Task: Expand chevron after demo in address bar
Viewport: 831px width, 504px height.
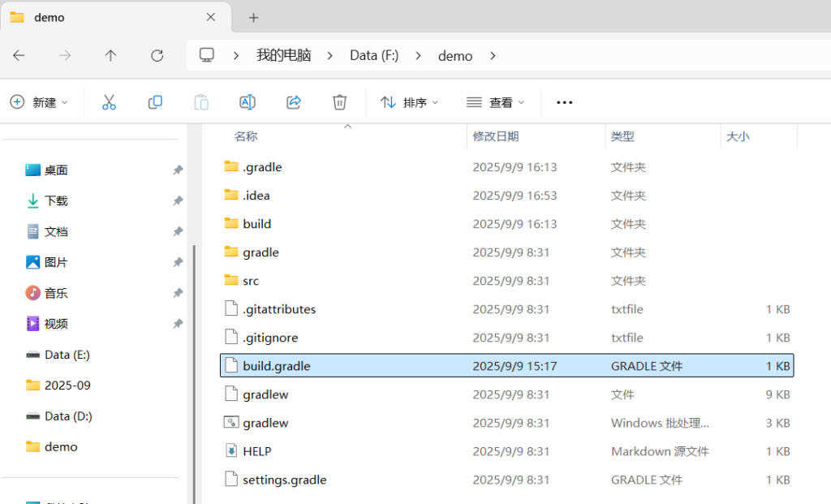Action: pos(493,56)
